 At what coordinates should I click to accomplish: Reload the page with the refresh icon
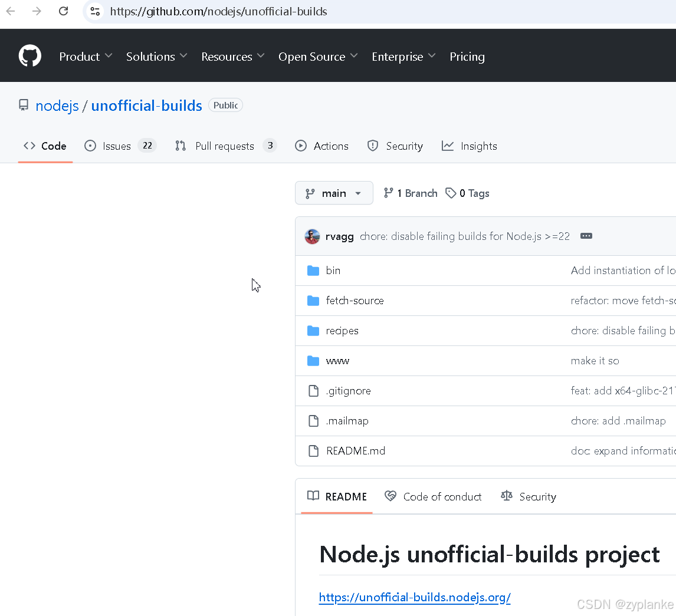click(x=63, y=11)
